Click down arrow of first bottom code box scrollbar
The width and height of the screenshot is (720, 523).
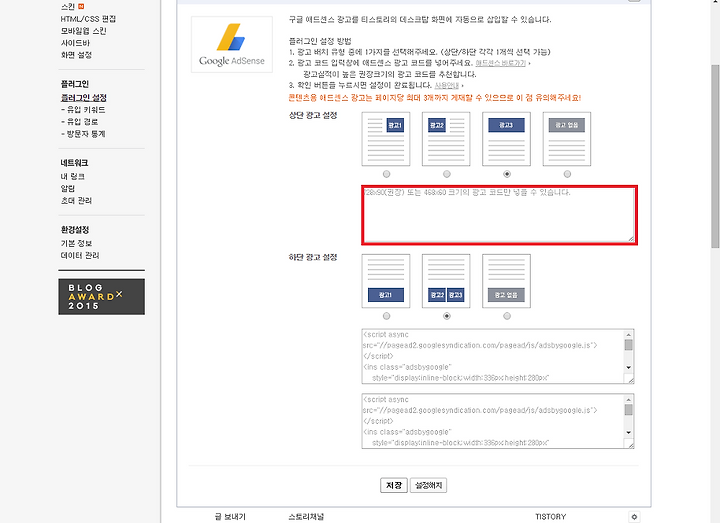(629, 367)
